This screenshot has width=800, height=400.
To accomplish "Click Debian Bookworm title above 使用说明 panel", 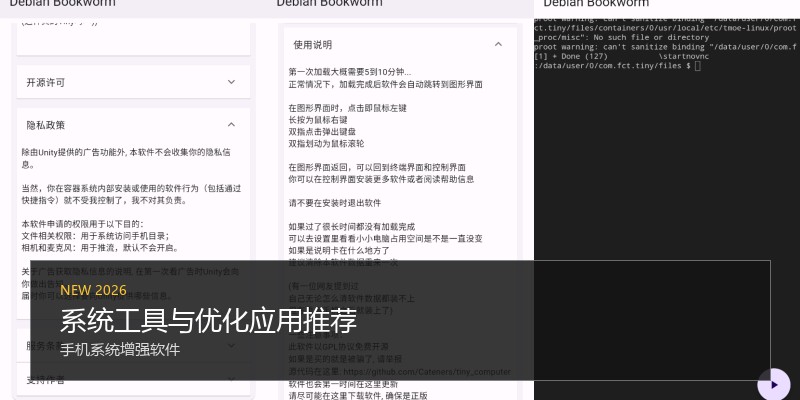I will pos(329,4).
